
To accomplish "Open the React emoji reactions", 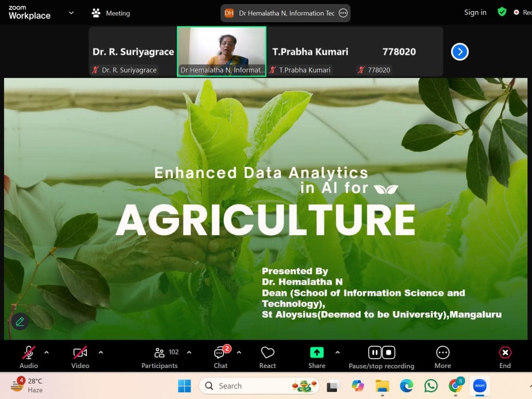I will tap(267, 353).
